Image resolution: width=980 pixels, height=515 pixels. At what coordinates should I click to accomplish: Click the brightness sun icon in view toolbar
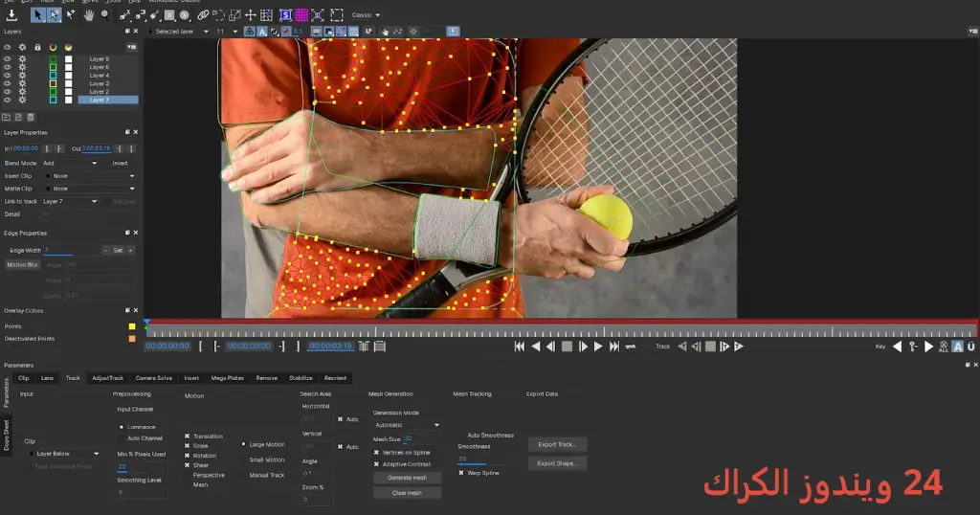[413, 32]
